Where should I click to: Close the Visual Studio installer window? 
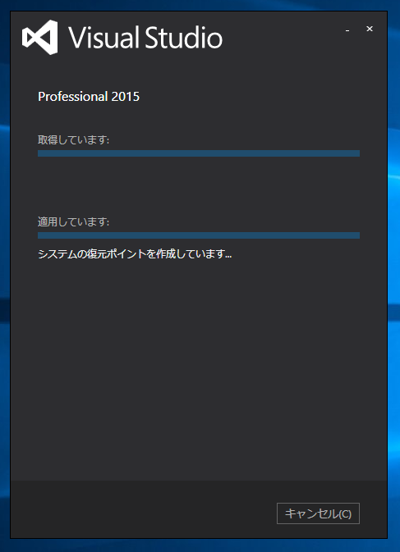(x=369, y=29)
